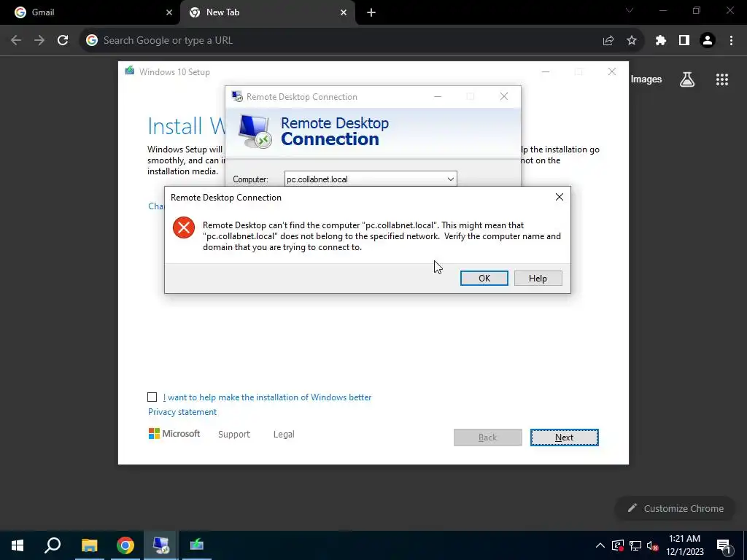
Task: Open Google apps grid
Action: pyautogui.click(x=722, y=79)
